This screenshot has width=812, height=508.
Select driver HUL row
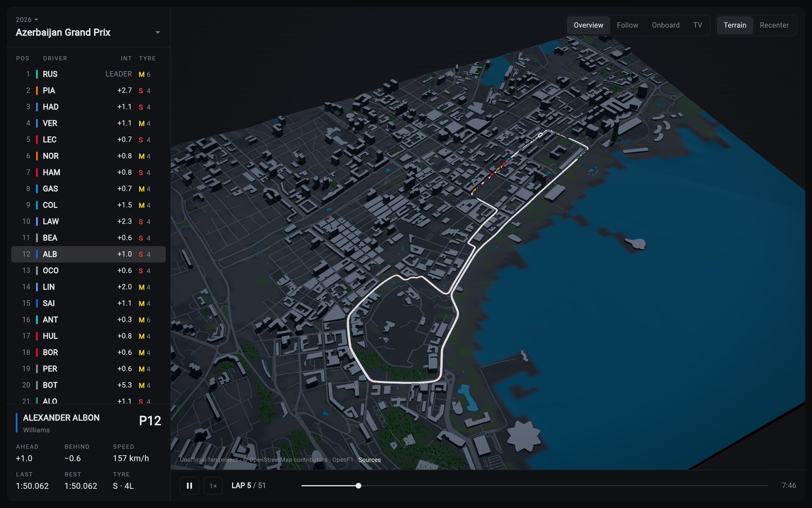point(88,336)
